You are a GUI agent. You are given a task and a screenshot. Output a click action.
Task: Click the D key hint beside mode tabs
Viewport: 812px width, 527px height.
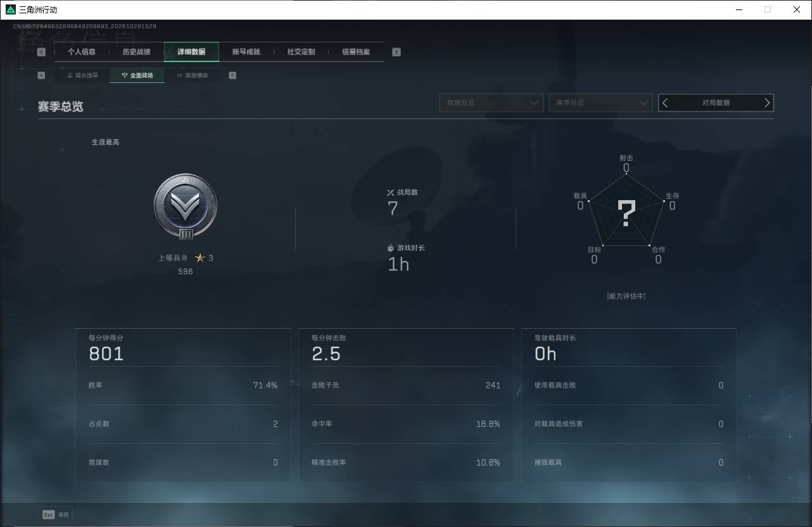pos(232,75)
